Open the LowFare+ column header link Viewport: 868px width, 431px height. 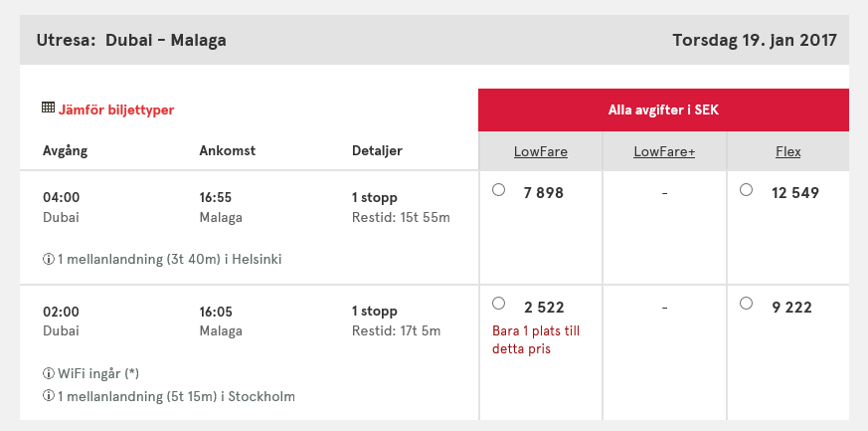[x=664, y=152]
